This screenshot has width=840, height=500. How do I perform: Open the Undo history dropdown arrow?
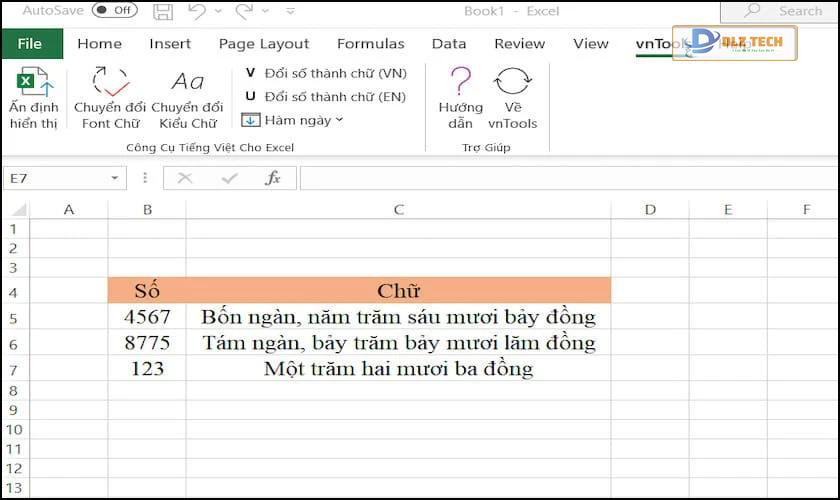(219, 11)
